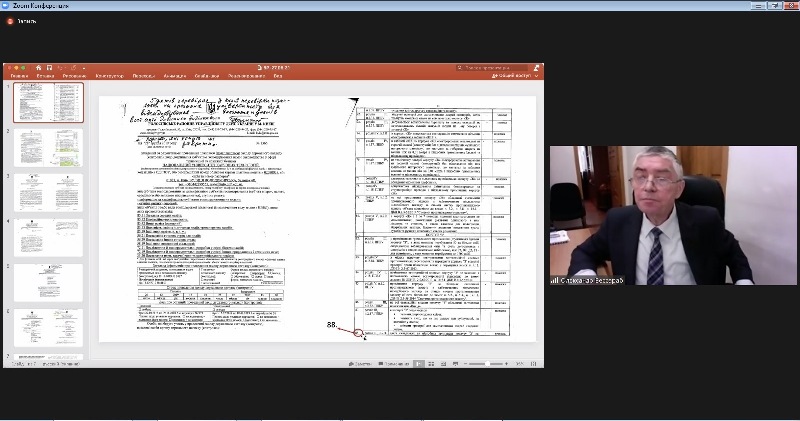Select slide 1 thumbnail
The width and height of the screenshot is (800, 421).
tap(48, 103)
